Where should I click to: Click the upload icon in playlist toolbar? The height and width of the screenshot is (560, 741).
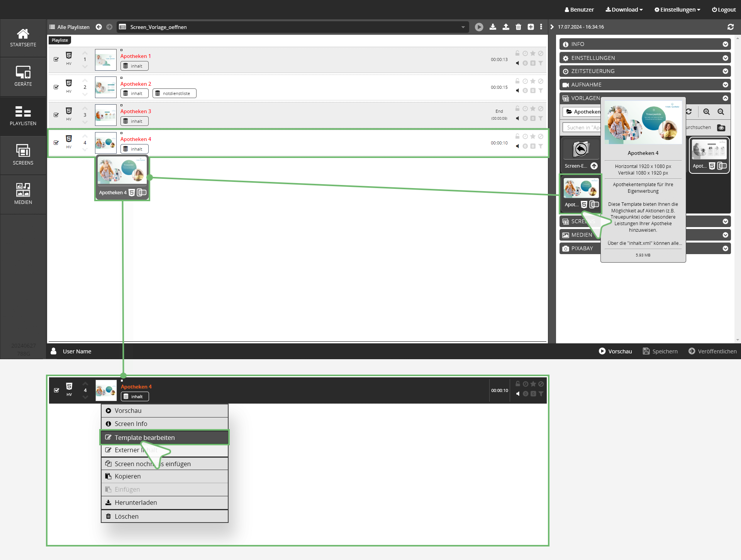(505, 27)
